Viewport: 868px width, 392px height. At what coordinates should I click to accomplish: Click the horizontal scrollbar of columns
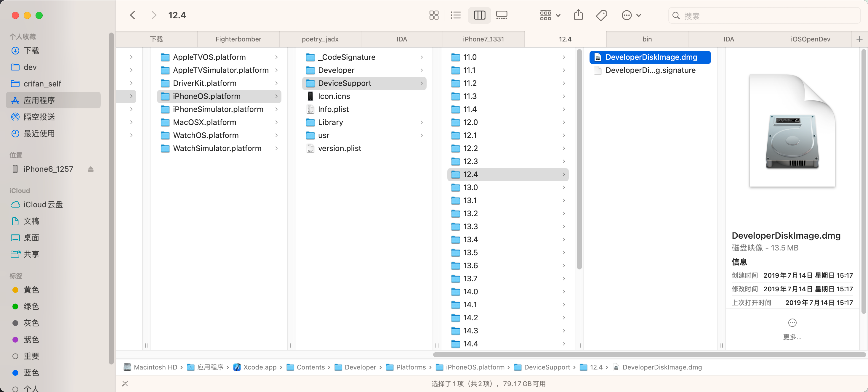click(x=649, y=355)
